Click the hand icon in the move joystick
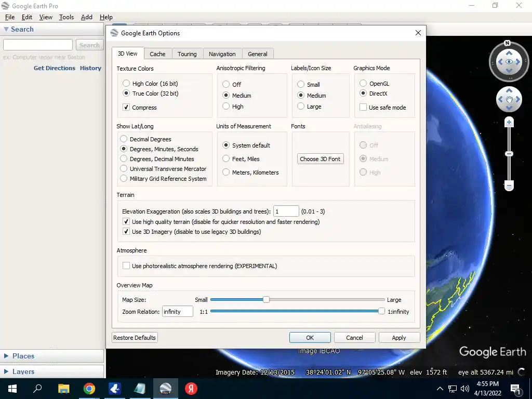This screenshot has width=532, height=399. [509, 99]
